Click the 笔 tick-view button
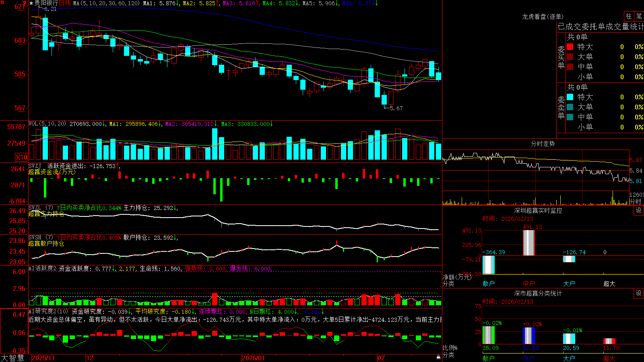644x362 pixels. click(639, 16)
